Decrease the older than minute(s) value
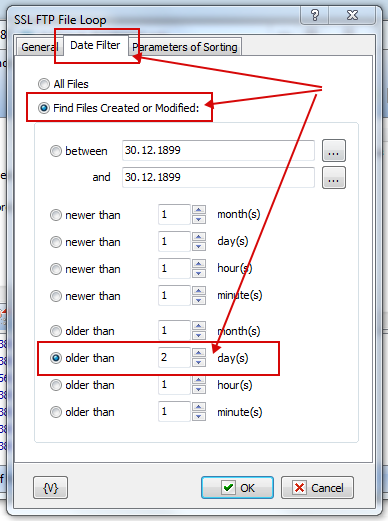Image resolution: width=388 pixels, height=521 pixels. point(199,416)
